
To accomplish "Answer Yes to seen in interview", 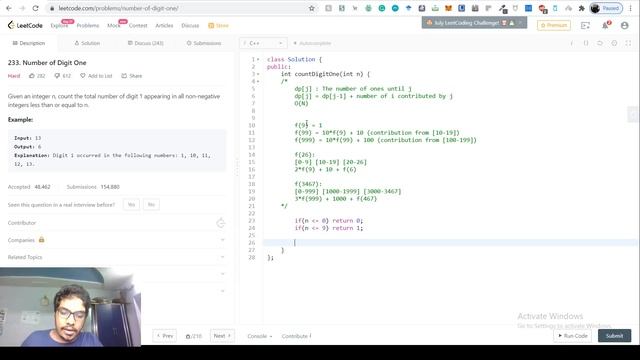I will [131, 204].
